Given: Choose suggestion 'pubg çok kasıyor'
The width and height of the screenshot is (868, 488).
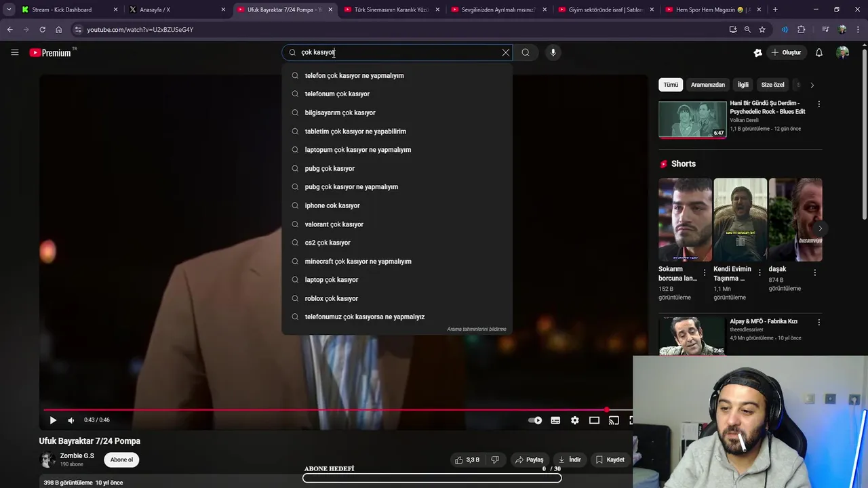Looking at the screenshot, I should click(x=397, y=168).
